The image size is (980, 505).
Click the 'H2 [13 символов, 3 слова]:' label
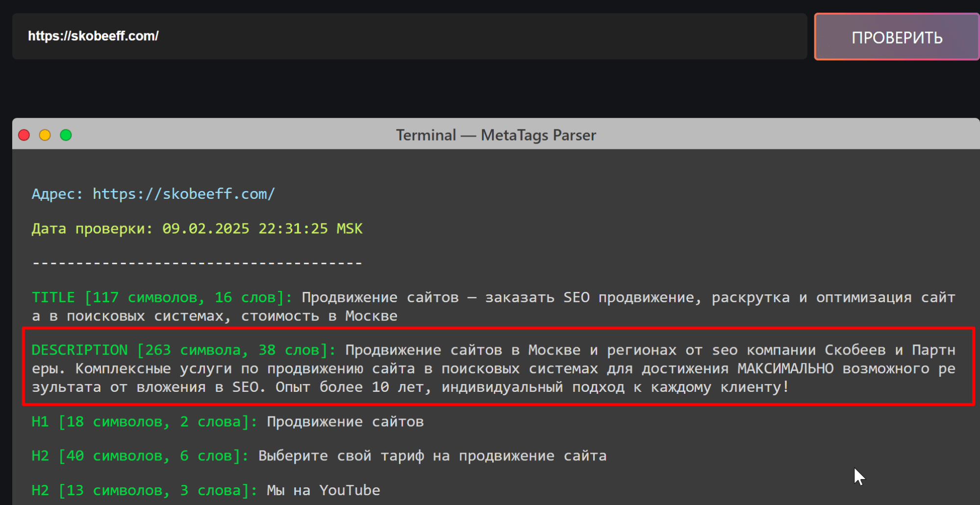(145, 490)
